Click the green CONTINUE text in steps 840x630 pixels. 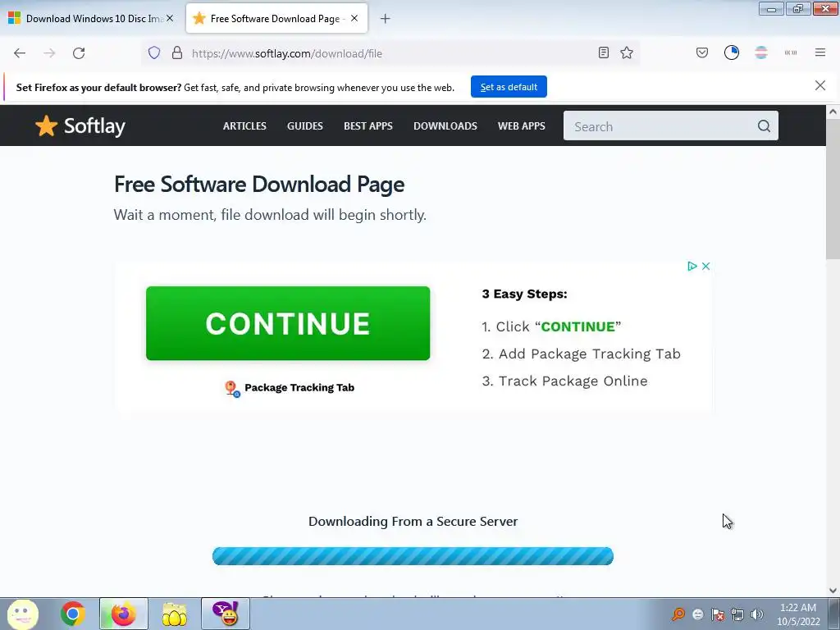[577, 326]
